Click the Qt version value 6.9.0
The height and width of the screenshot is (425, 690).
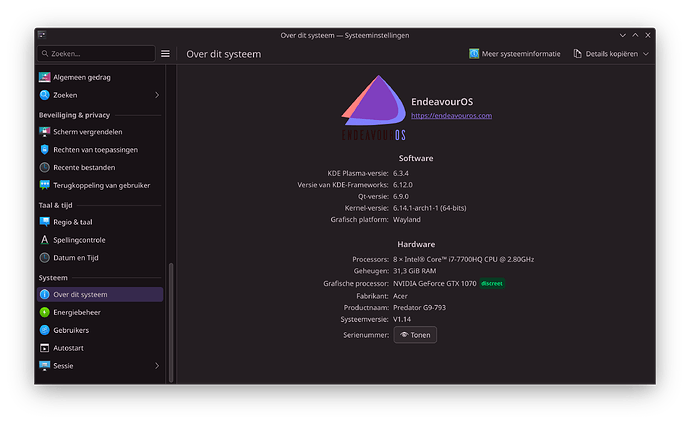tap(401, 196)
